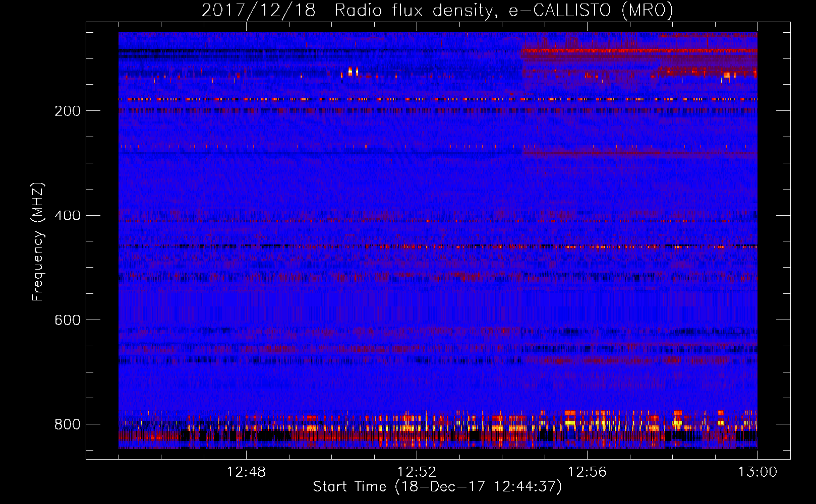816x504 pixels.
Task: Click the 200 frequency tick label
Action: (68, 111)
